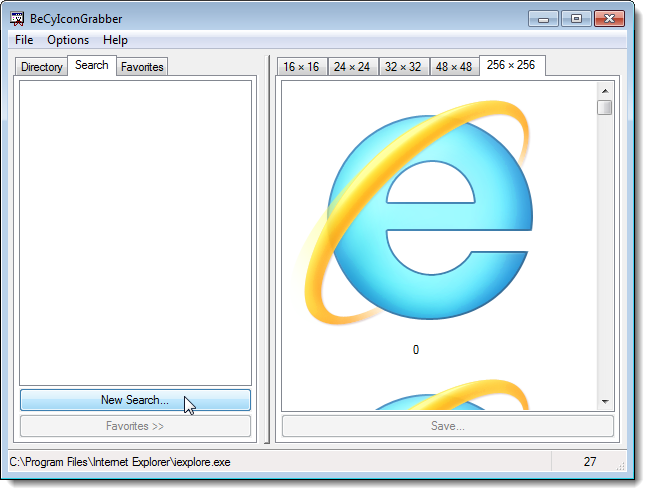
Task: Click the status bar path iexplore.exe
Action: coord(120,462)
